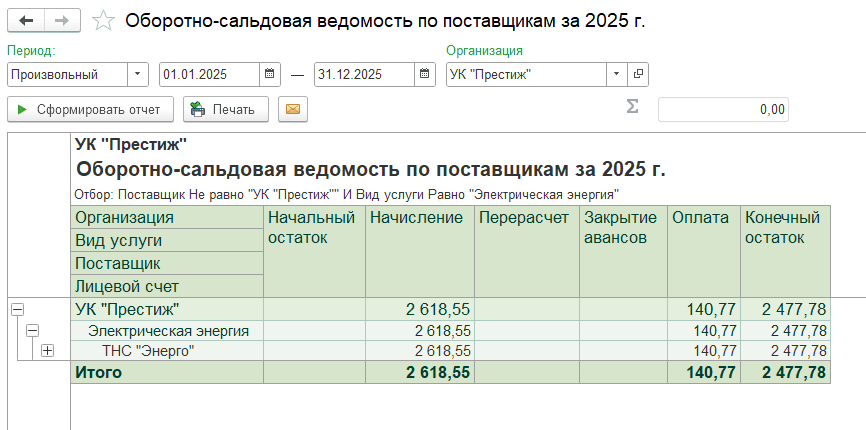Image resolution: width=866 pixels, height=430 pixels.
Task: Open the period type dropdown
Action: pos(137,74)
